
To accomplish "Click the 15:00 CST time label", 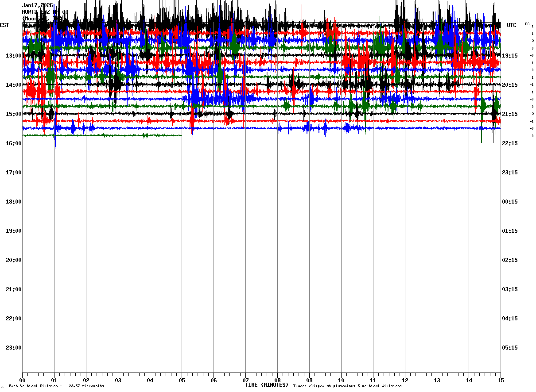I will [14, 114].
